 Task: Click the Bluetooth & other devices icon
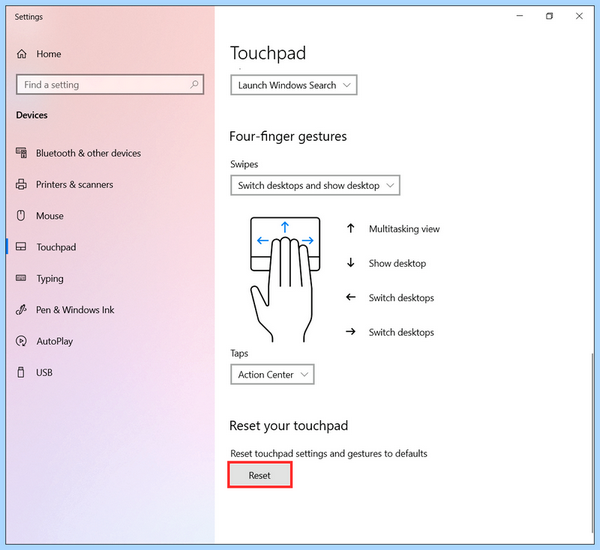tap(21, 153)
